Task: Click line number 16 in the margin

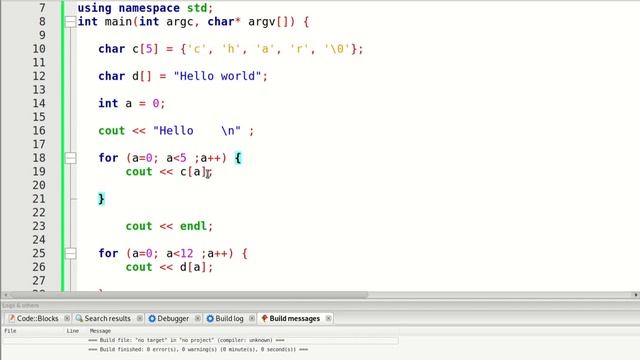Action: [39, 131]
